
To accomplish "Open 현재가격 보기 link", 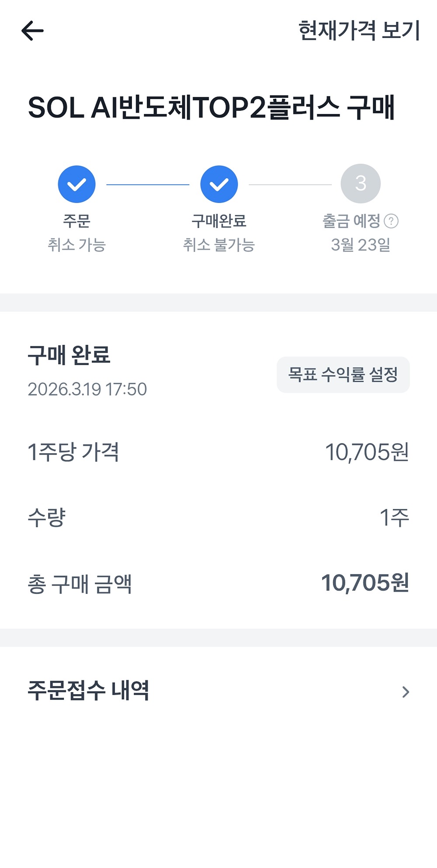I will click(x=359, y=31).
